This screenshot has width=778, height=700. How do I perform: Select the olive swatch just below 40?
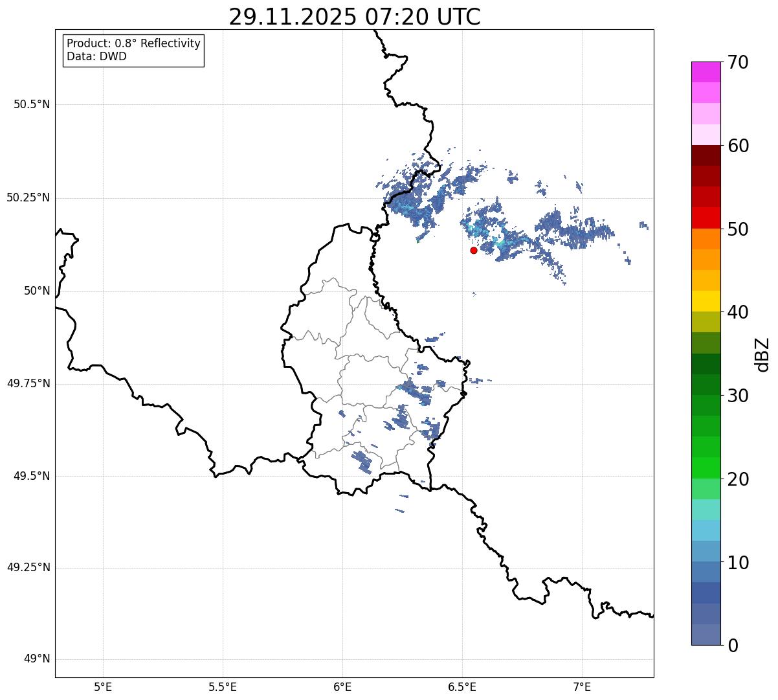[x=706, y=322]
